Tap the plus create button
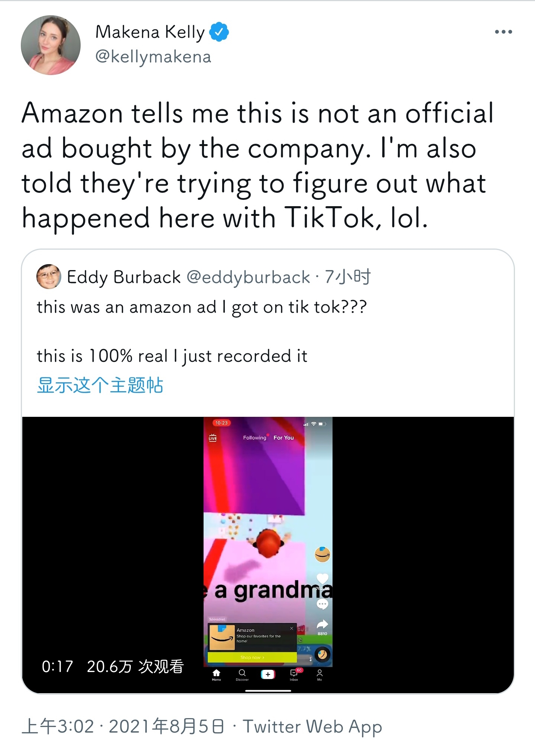535x756 pixels. coord(268,674)
